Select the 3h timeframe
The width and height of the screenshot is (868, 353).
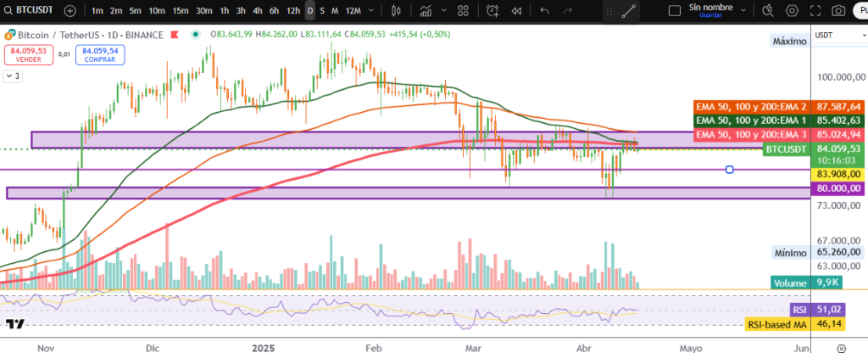(x=241, y=10)
